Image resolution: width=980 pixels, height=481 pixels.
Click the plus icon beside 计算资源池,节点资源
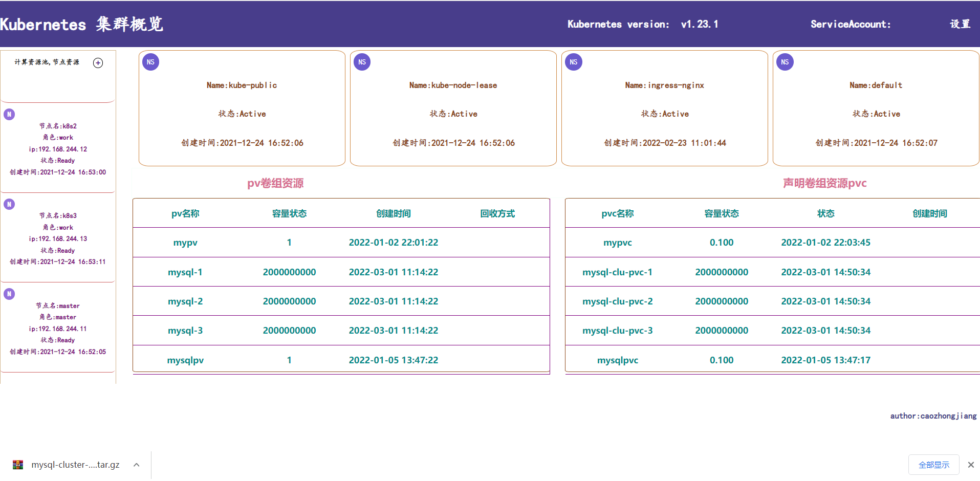(98, 63)
